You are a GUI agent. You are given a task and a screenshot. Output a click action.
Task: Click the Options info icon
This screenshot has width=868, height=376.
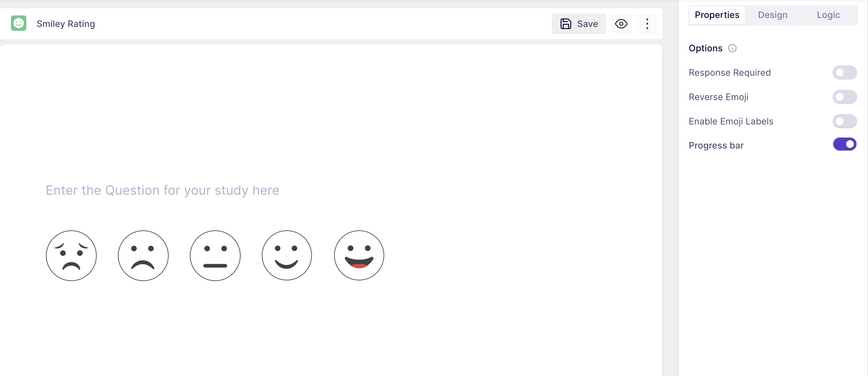tap(732, 48)
